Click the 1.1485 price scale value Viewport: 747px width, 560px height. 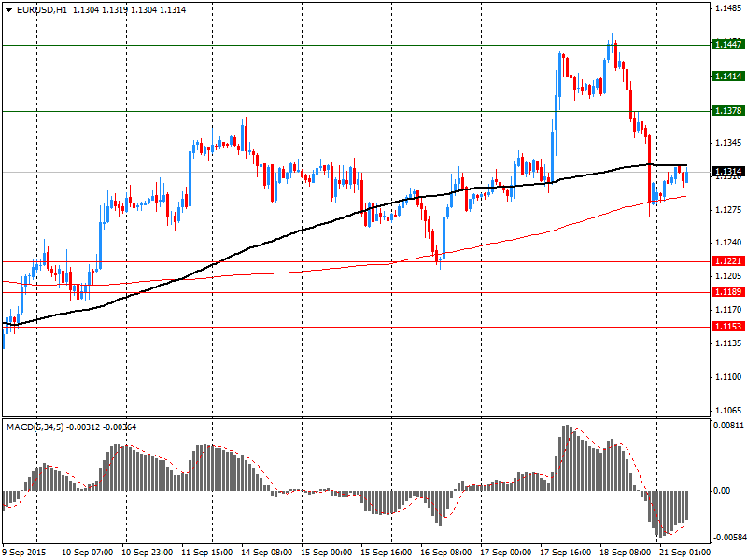point(728,8)
